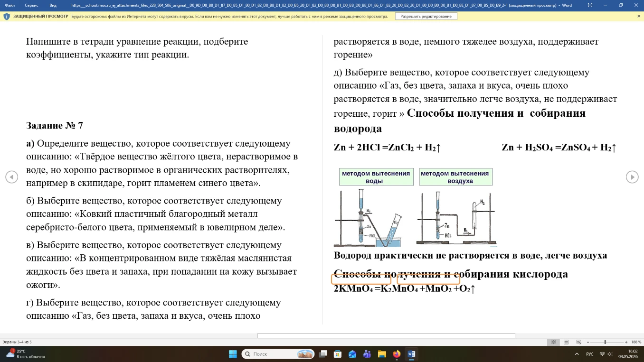This screenshot has height=362, width=644.
Task: Launch Microsoft Store from the taskbar
Action: [x=338, y=354]
